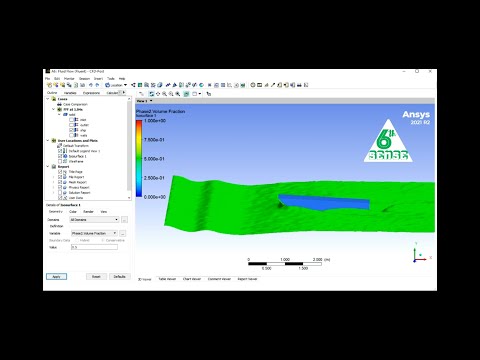Enable the Solution Report checkbox
The image size is (480, 360).
point(60,193)
